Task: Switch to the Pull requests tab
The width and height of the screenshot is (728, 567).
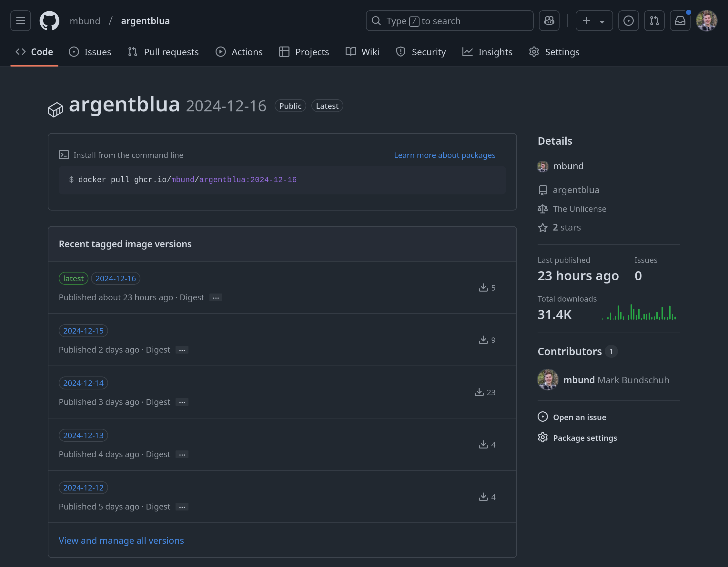Action: coord(163,52)
